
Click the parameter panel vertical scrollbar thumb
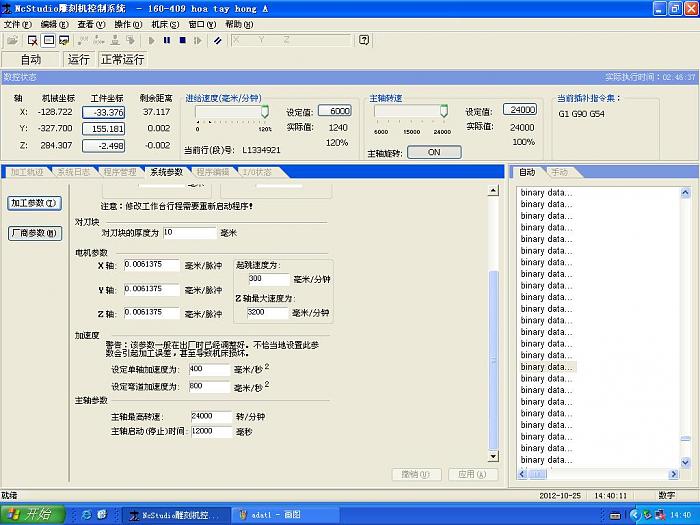[493, 360]
